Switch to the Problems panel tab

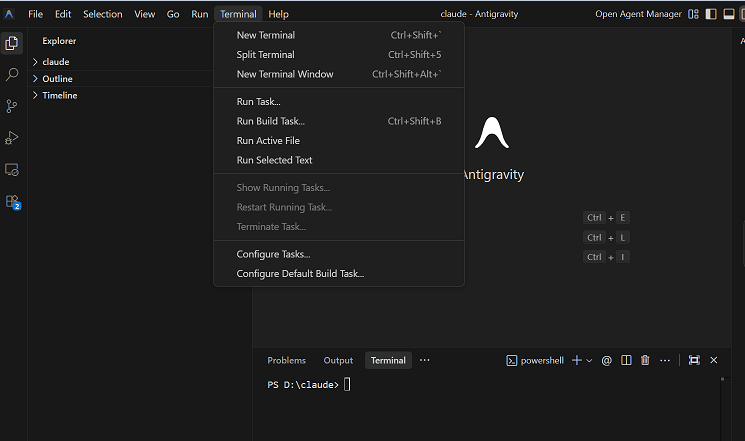(x=287, y=361)
